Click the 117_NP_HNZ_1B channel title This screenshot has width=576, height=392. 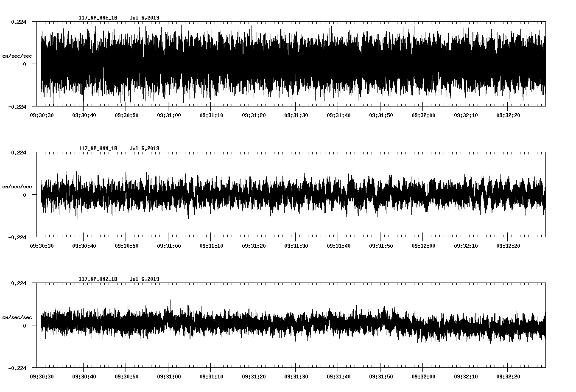tap(98, 279)
